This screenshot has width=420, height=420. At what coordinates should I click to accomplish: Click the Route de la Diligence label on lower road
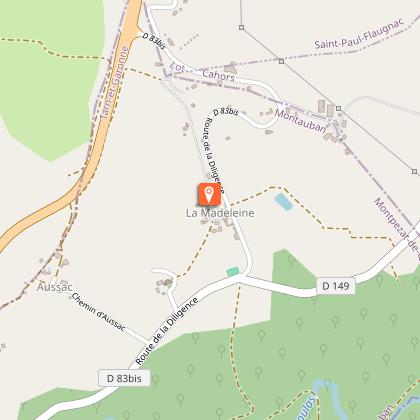coord(167,331)
